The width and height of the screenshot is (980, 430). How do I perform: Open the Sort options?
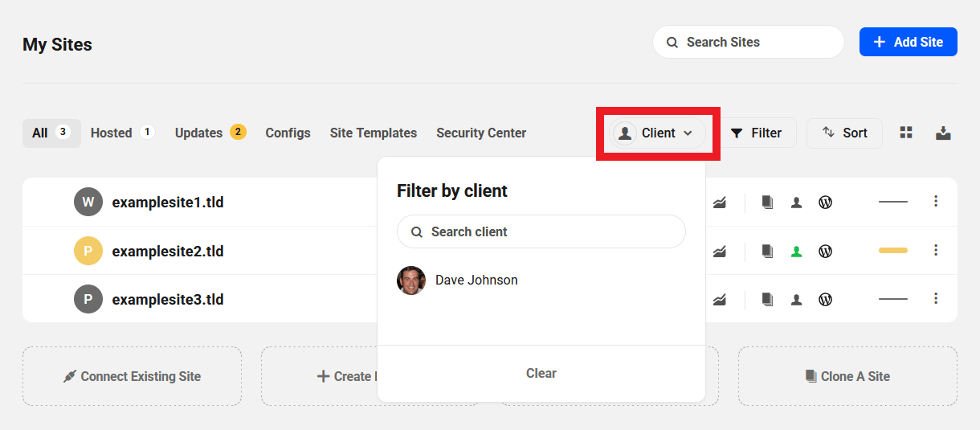coord(844,133)
